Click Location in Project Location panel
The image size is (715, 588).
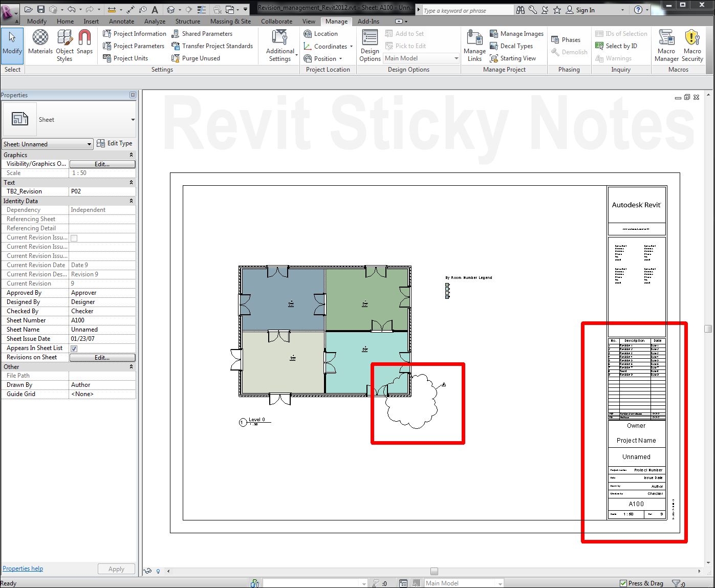320,34
